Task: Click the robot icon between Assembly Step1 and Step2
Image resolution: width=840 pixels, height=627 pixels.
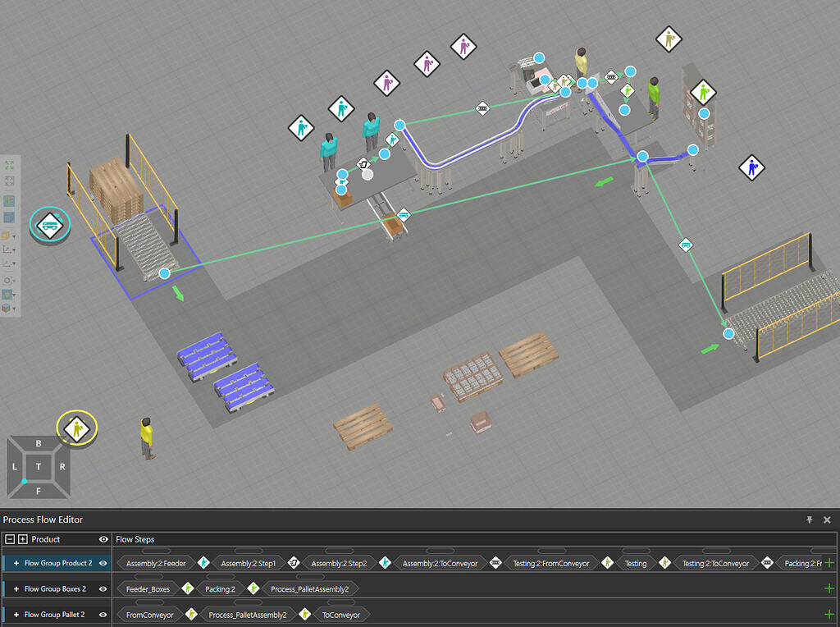Action: [x=293, y=563]
